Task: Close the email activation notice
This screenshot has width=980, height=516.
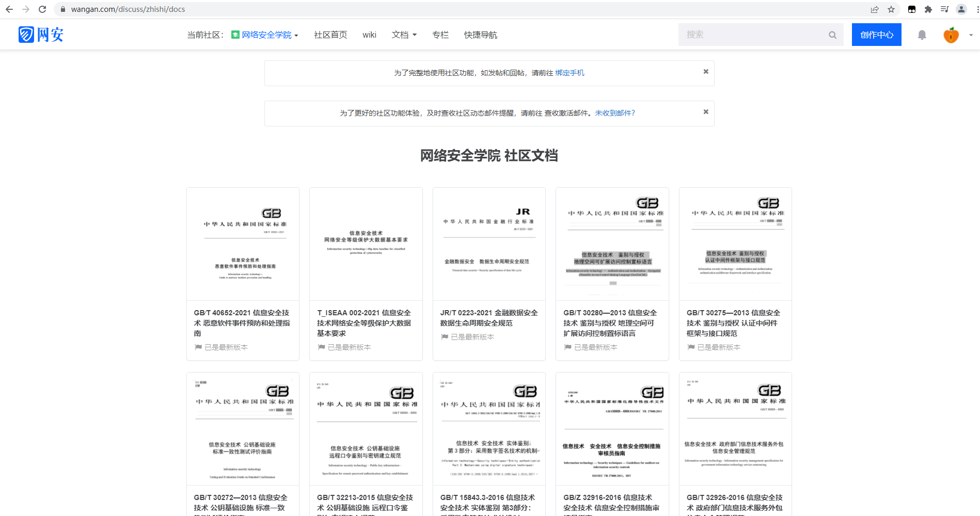Action: click(706, 112)
